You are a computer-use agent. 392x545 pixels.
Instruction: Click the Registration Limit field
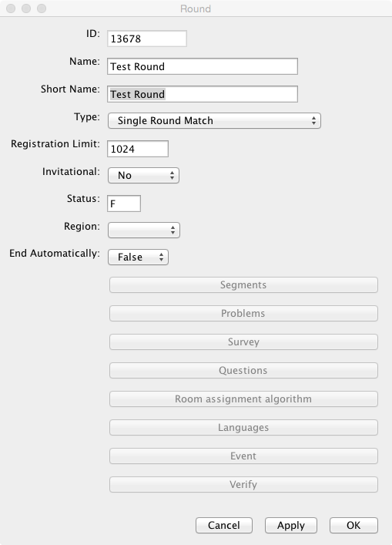138,149
